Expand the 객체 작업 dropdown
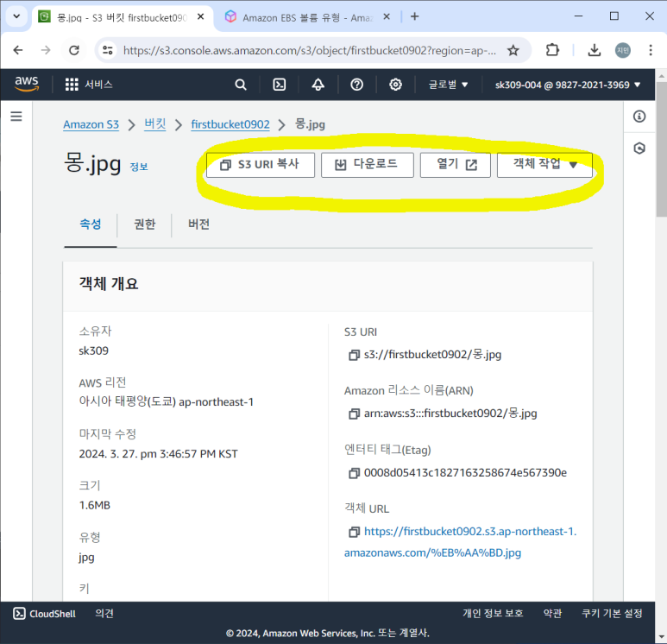This screenshot has width=667, height=644. [x=544, y=165]
